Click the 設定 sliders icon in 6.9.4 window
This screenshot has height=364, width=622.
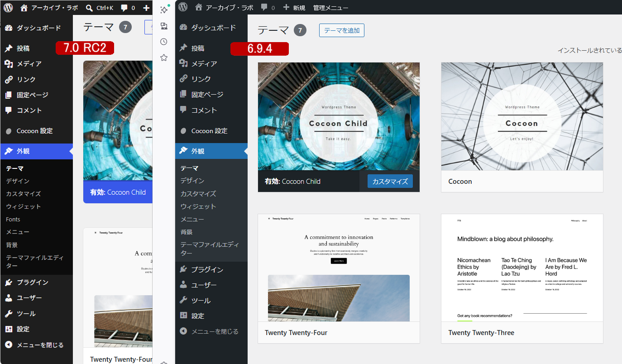183,316
